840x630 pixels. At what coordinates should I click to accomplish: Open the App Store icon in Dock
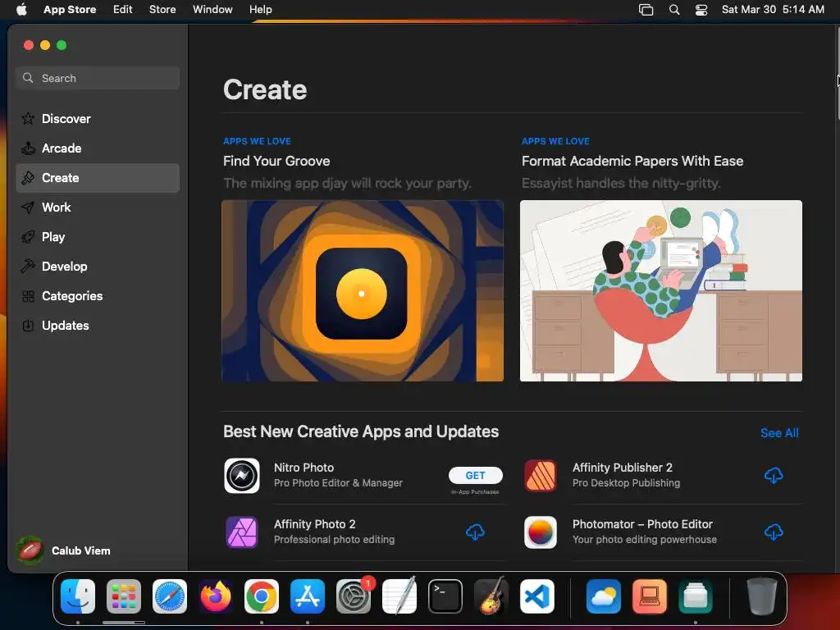click(x=308, y=596)
